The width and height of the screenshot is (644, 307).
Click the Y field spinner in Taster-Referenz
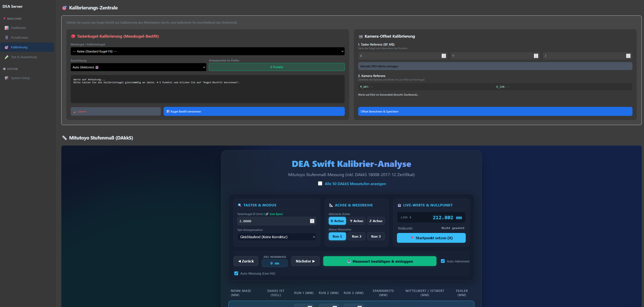click(x=536, y=56)
